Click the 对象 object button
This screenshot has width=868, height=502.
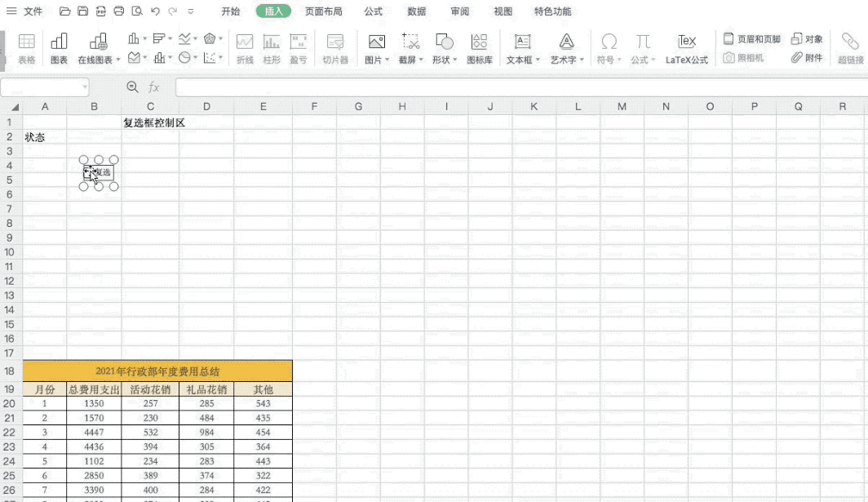(x=807, y=39)
